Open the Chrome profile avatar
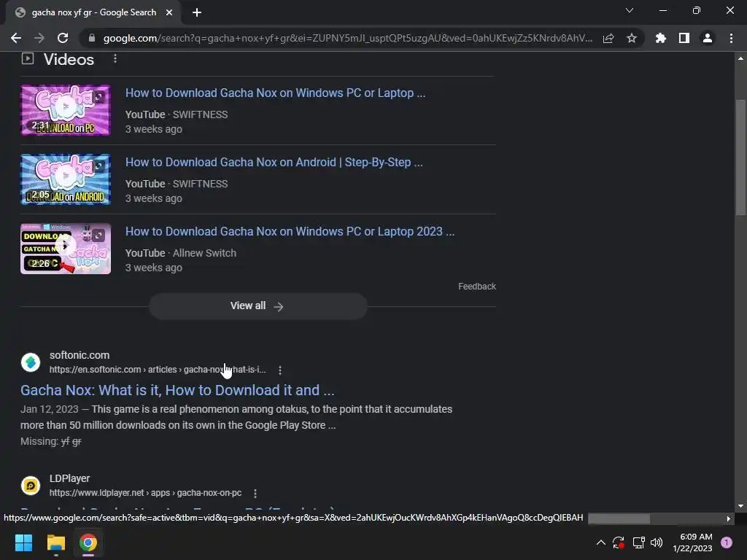Image resolution: width=747 pixels, height=560 pixels. [708, 38]
